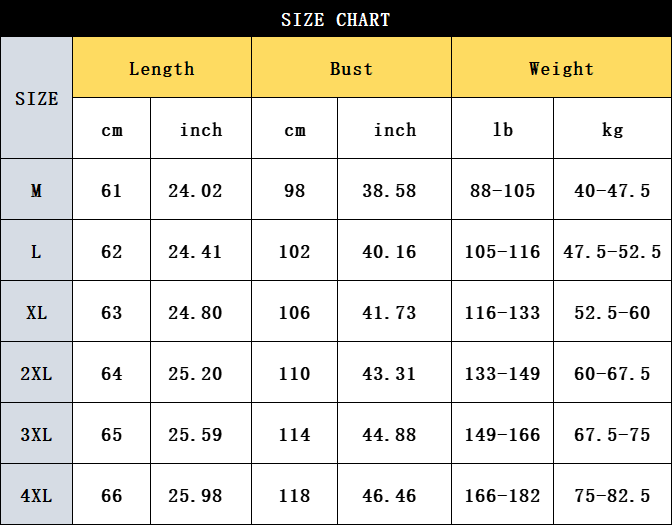Select the M size row label
672x525 pixels.
pyautogui.click(x=36, y=190)
